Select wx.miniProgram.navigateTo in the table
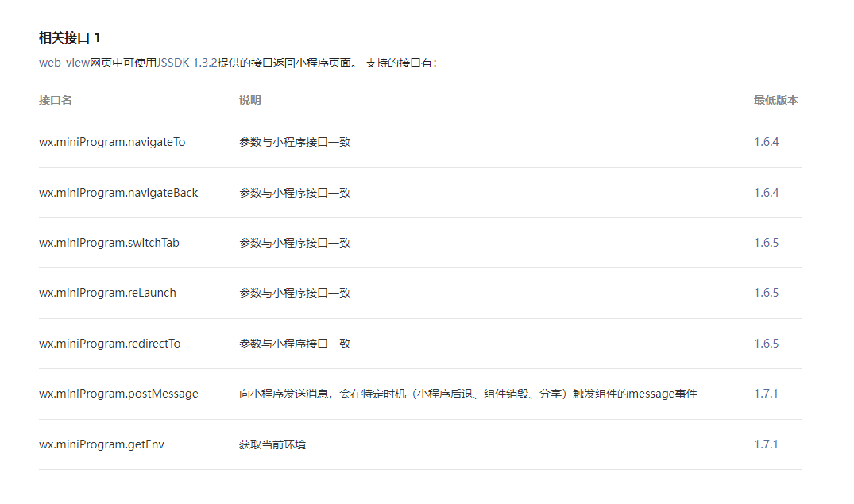 pyautogui.click(x=110, y=141)
